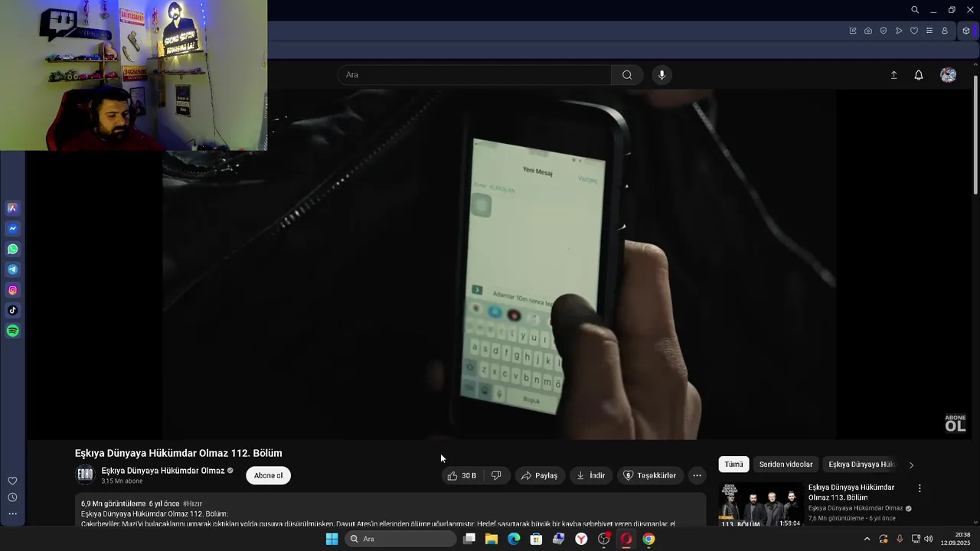This screenshot has width=980, height=551.
Task: Open File Explorer from the taskbar
Action: (x=492, y=539)
